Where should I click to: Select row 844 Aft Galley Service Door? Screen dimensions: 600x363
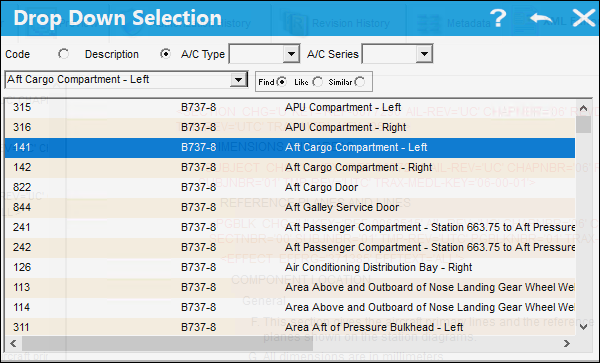(290, 207)
